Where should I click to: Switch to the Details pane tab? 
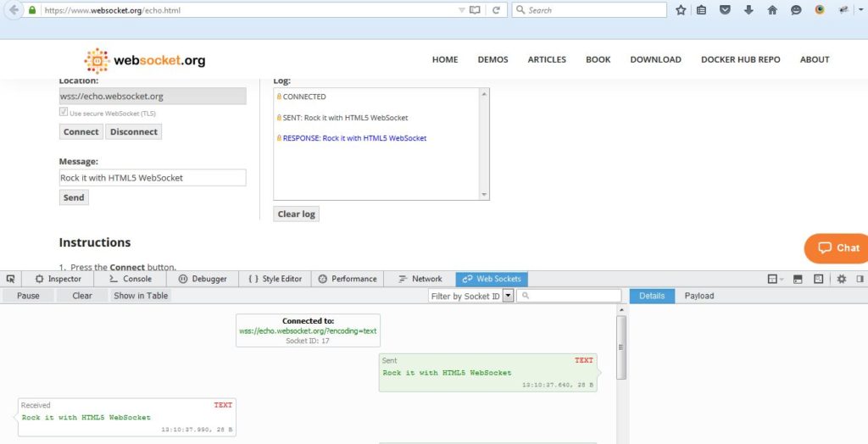tap(652, 296)
